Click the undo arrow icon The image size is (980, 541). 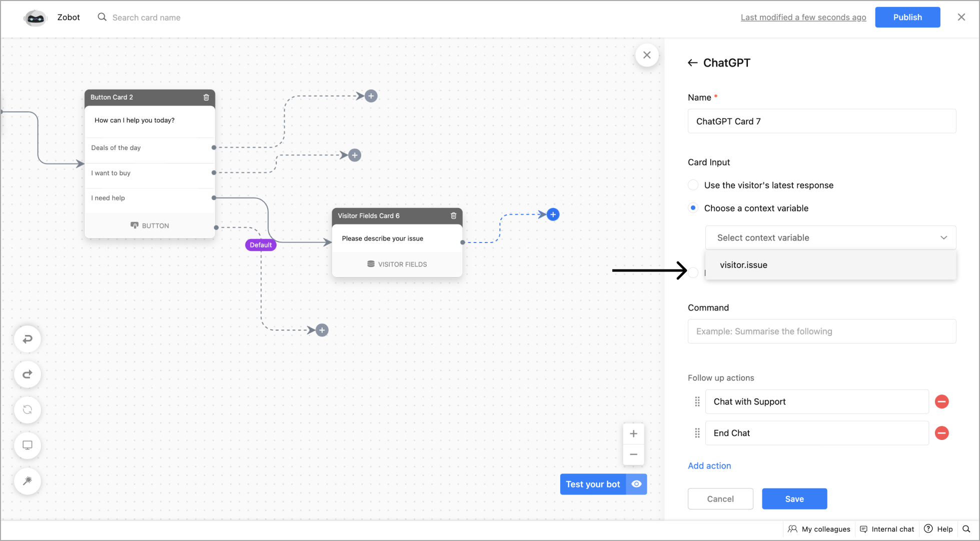pyautogui.click(x=28, y=339)
